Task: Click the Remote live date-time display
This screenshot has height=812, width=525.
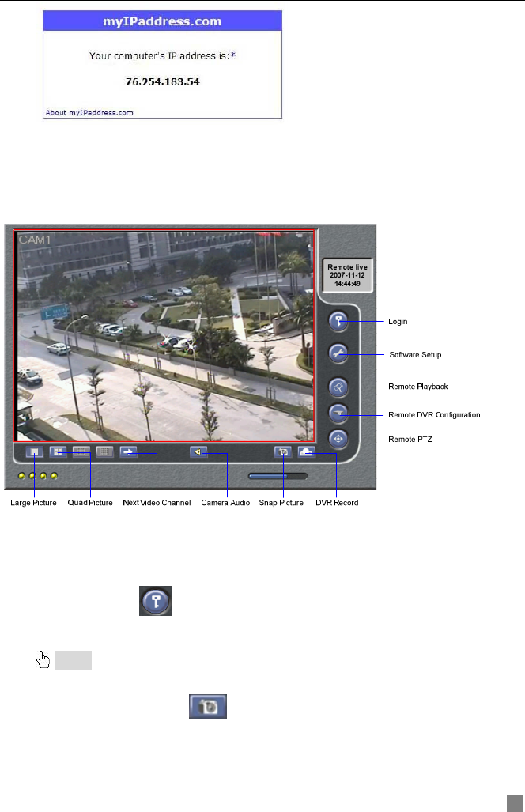Action: [348, 275]
